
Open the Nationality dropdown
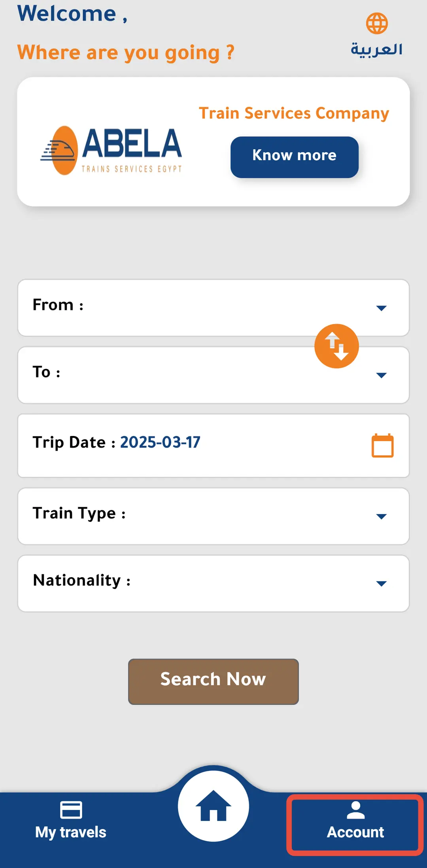[x=213, y=583]
